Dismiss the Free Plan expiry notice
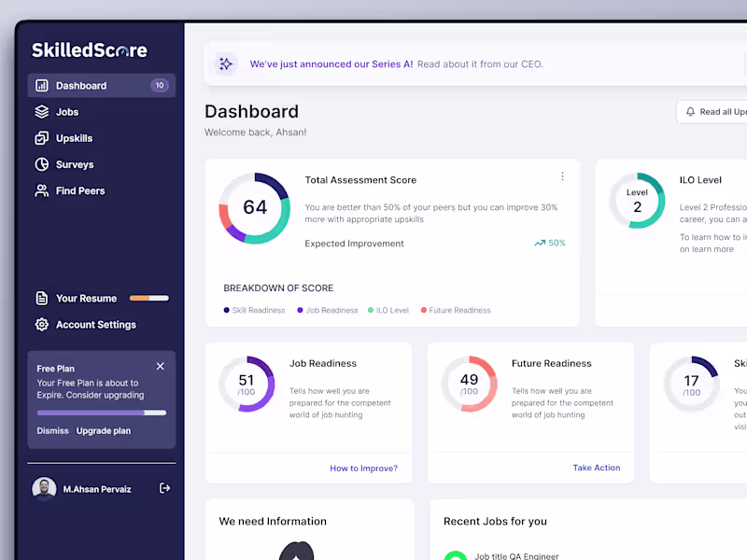747x560 pixels. tap(160, 366)
